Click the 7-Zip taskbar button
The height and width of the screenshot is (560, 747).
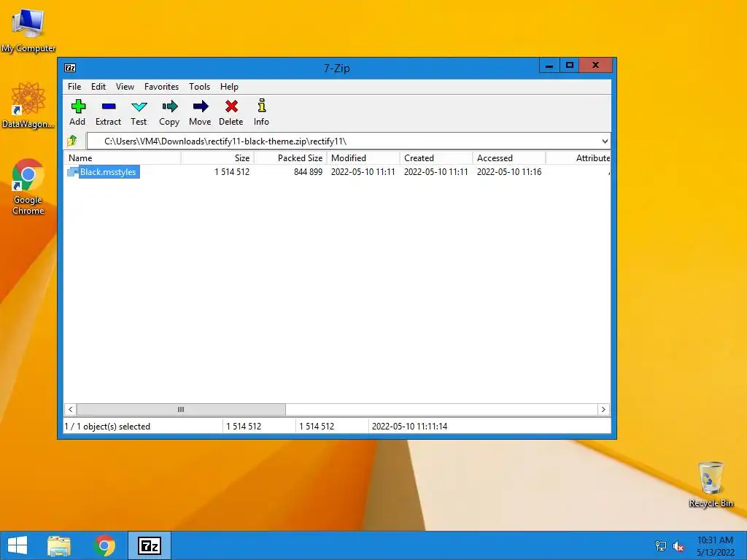click(149, 545)
